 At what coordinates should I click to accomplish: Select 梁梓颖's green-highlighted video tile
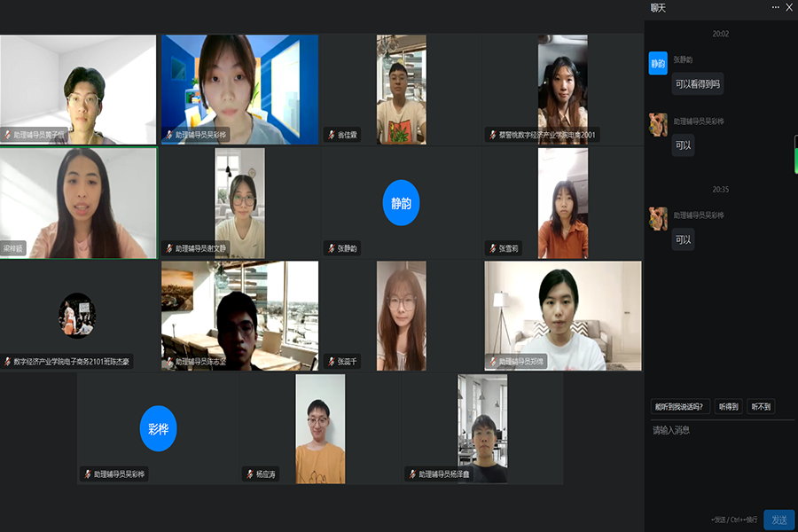[79, 203]
